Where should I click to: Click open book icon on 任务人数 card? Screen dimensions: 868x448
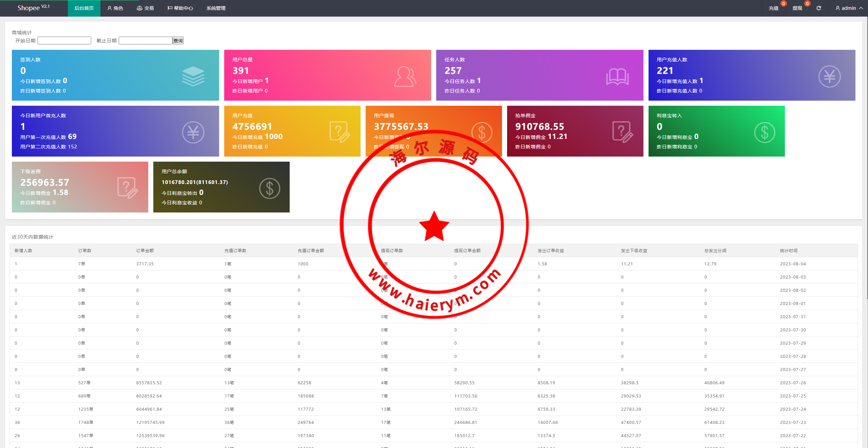(617, 77)
